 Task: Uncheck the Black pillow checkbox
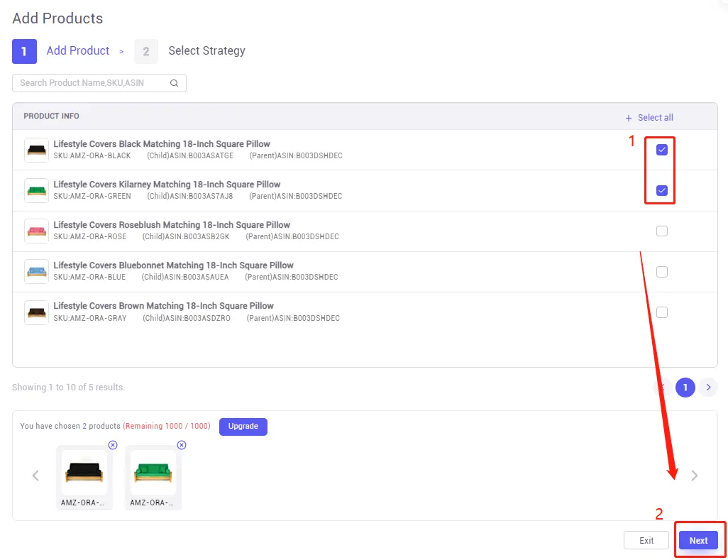pyautogui.click(x=661, y=150)
